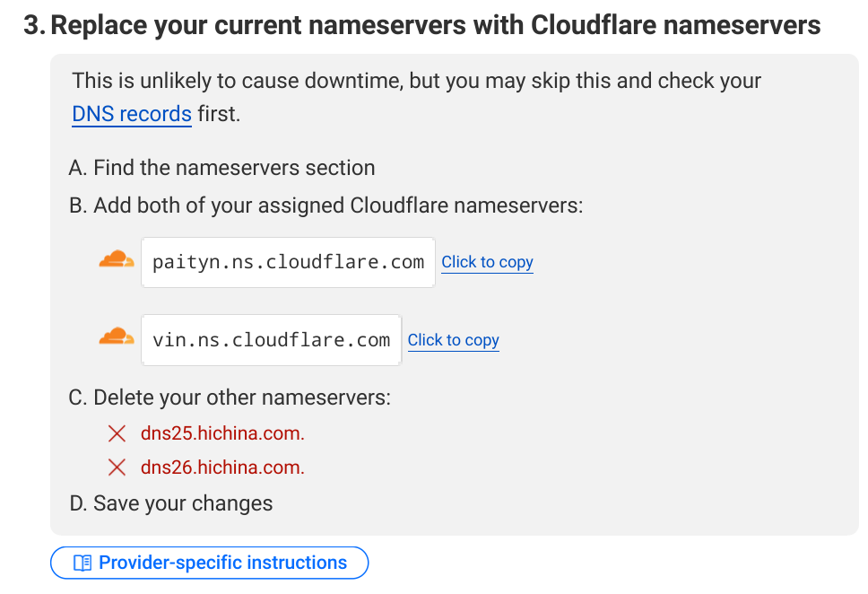Click the Cloudflare logo beside paityn nameserver
The image size is (868, 594).
point(117,261)
